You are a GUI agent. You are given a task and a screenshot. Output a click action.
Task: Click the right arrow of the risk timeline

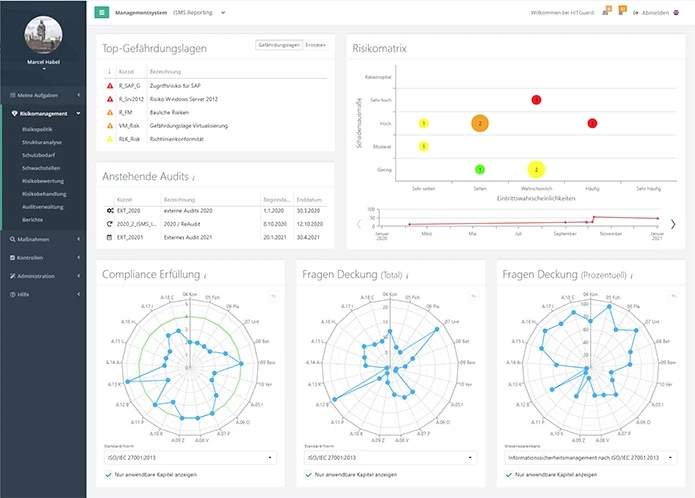coord(673,224)
